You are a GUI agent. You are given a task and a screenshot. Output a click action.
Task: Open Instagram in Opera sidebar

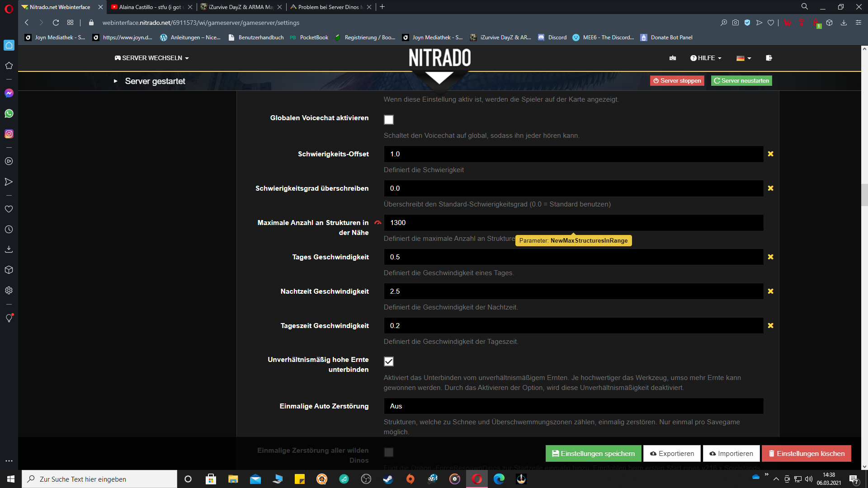click(x=9, y=134)
